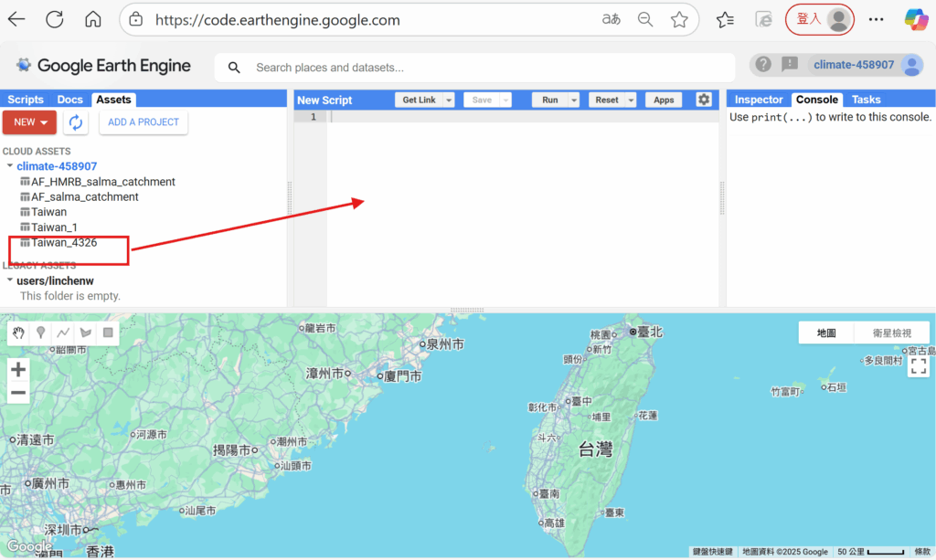936x560 pixels.
Task: Go back with the browser back arrow
Action: click(x=16, y=20)
